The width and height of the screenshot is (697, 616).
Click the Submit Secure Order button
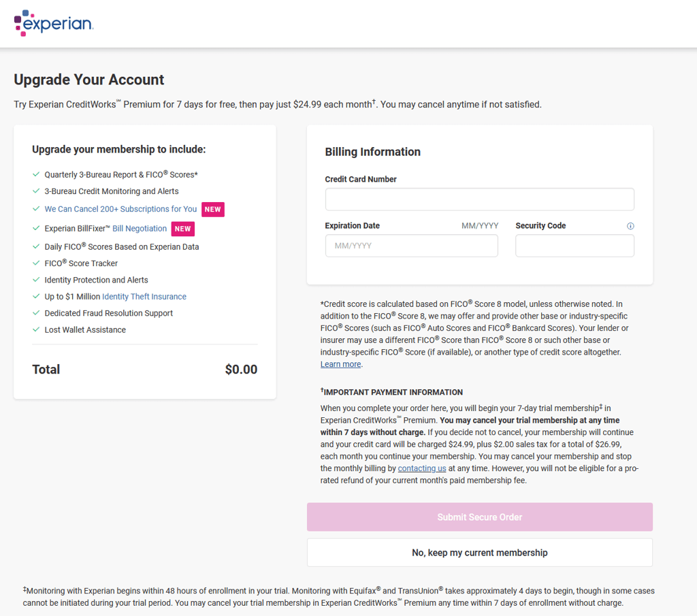480,517
